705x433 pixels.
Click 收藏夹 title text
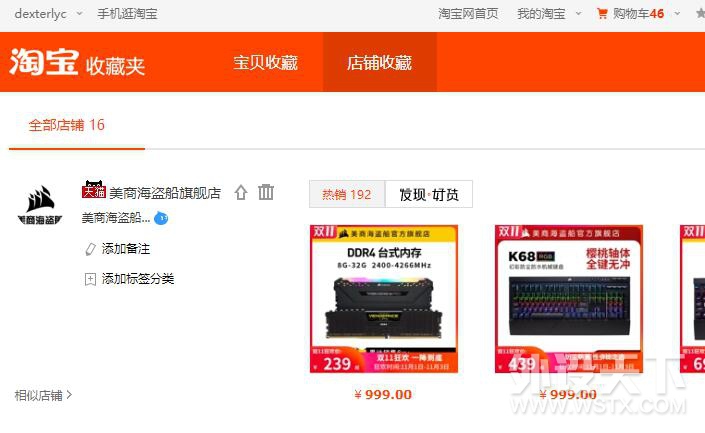coord(115,66)
